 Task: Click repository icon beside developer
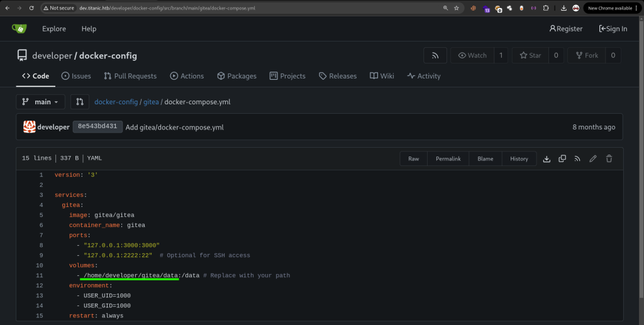pyautogui.click(x=22, y=55)
